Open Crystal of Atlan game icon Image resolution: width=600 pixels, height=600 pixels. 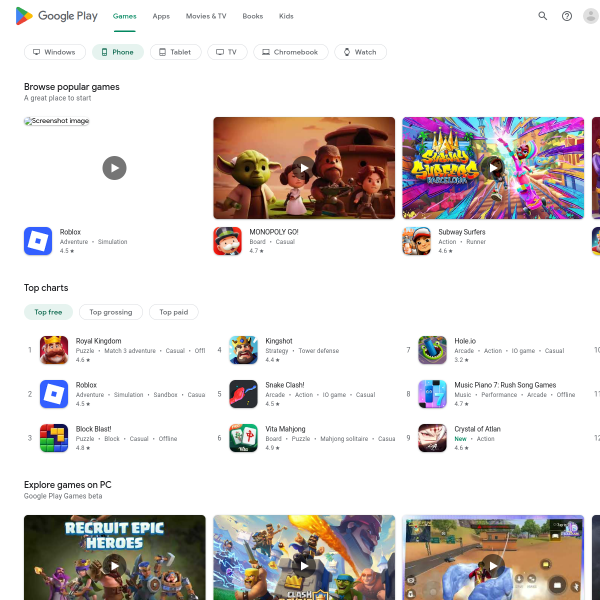click(x=432, y=438)
